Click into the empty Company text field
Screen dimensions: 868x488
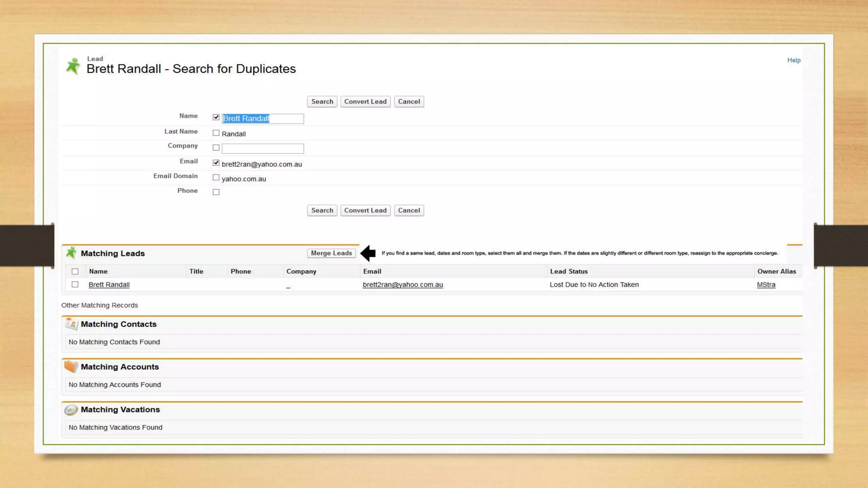click(x=262, y=148)
